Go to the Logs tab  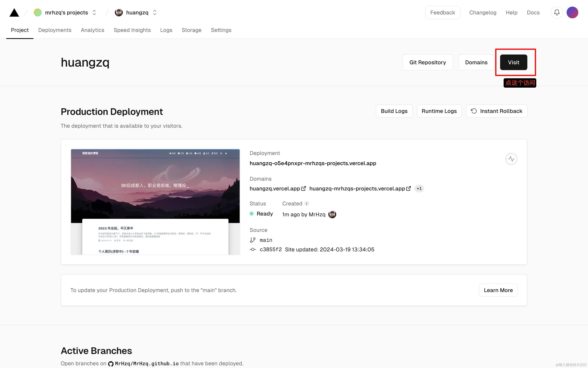(166, 30)
